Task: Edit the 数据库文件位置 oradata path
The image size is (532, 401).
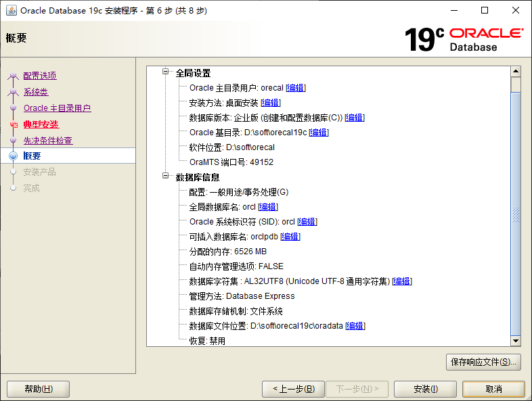Action: [x=355, y=326]
